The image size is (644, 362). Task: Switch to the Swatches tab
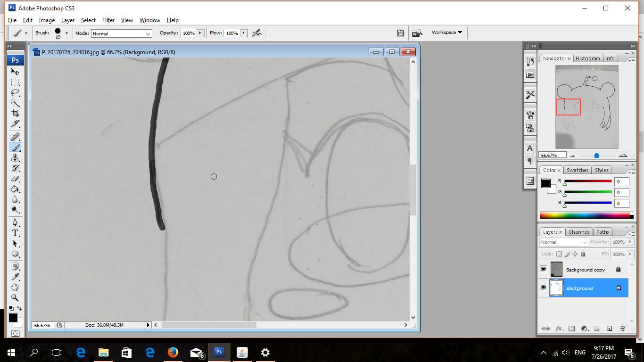577,170
